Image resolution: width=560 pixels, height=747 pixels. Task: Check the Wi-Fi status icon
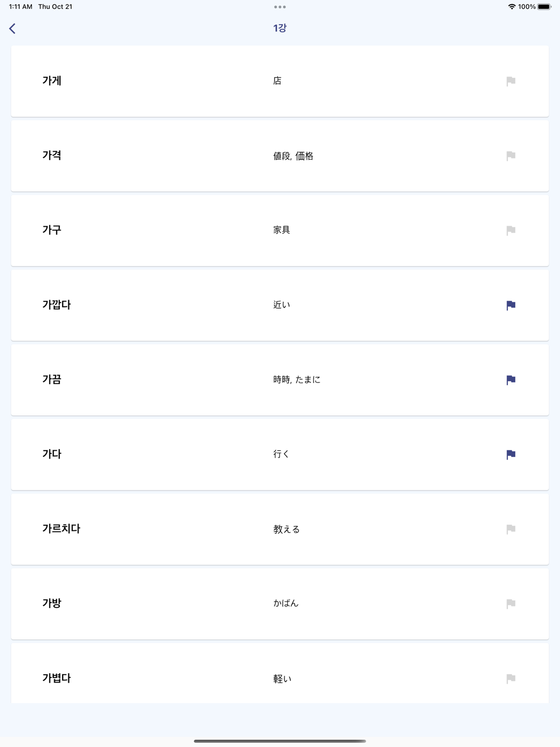(511, 7)
